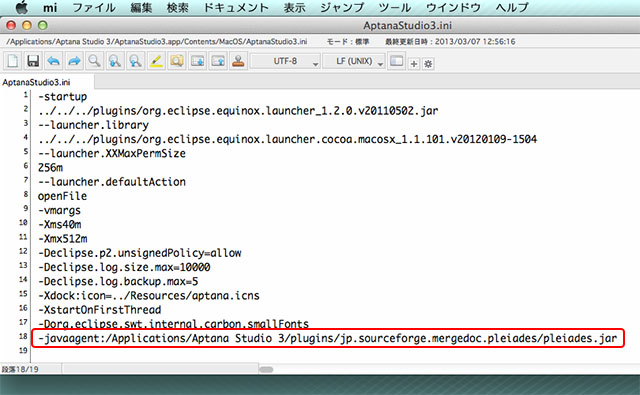
Task: Open the UTF-8 encoding dropdown
Action: [x=285, y=61]
